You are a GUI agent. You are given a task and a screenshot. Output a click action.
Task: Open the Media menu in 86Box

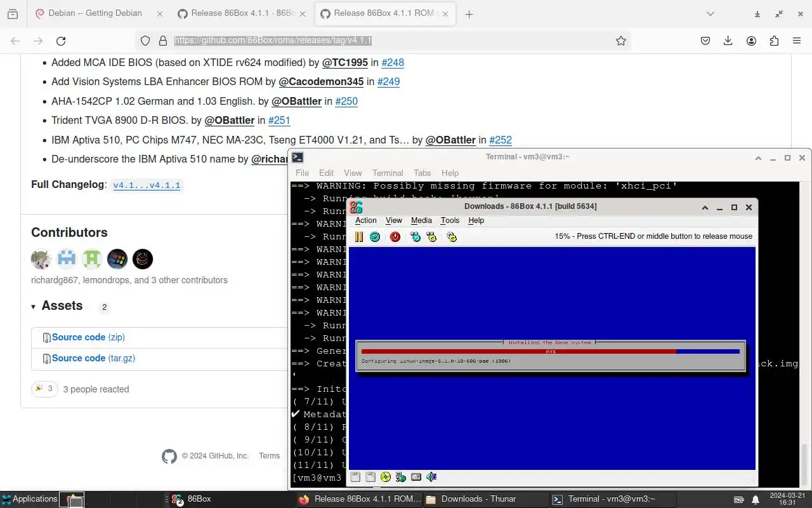421,220
